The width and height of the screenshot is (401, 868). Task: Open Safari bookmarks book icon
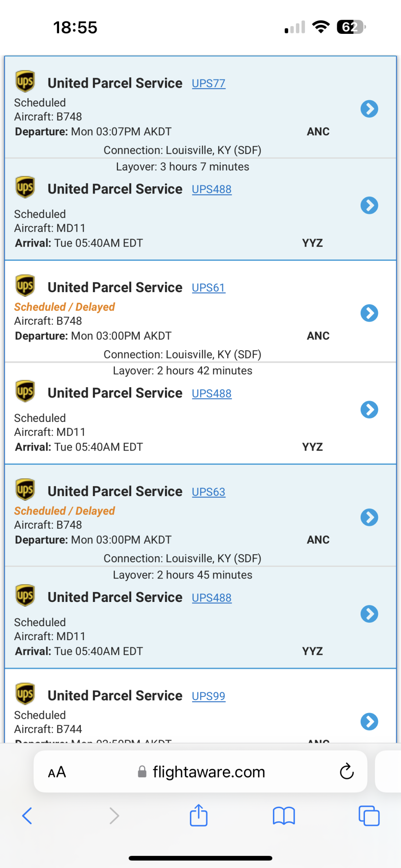pyautogui.click(x=284, y=816)
